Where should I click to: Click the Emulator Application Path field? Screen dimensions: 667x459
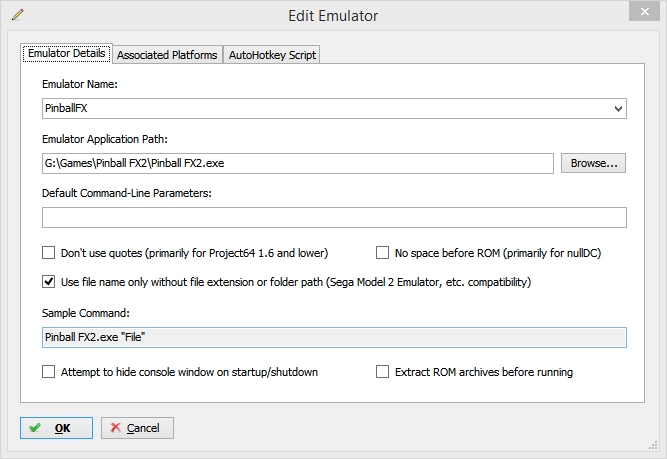pos(298,163)
